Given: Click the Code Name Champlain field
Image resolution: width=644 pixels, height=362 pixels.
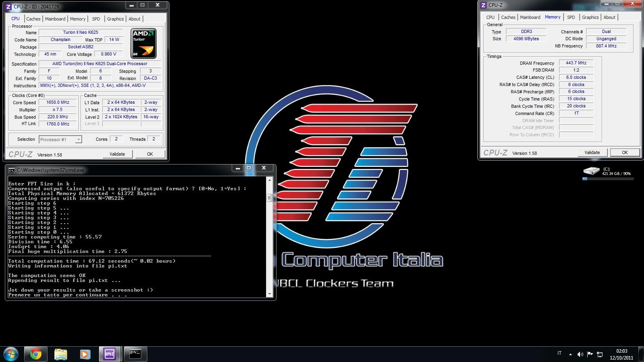Looking at the screenshot, I should click(60, 40).
